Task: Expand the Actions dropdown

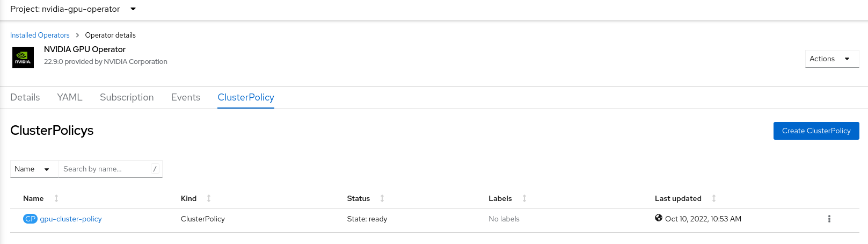Action: click(831, 59)
